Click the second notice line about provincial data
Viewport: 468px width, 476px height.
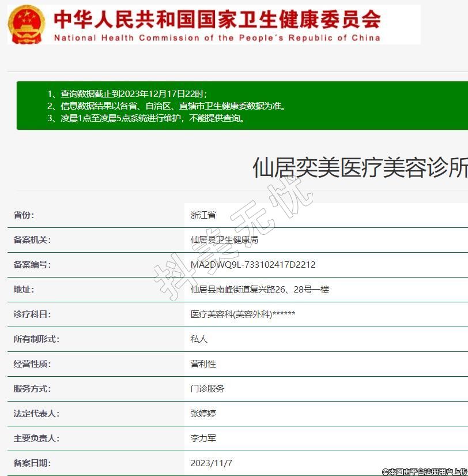(x=166, y=106)
